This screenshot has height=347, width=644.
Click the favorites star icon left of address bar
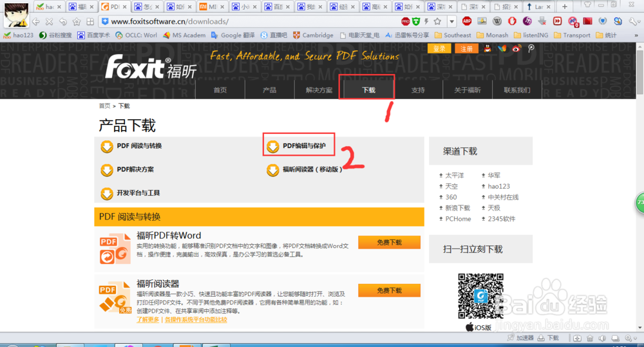tap(77, 22)
